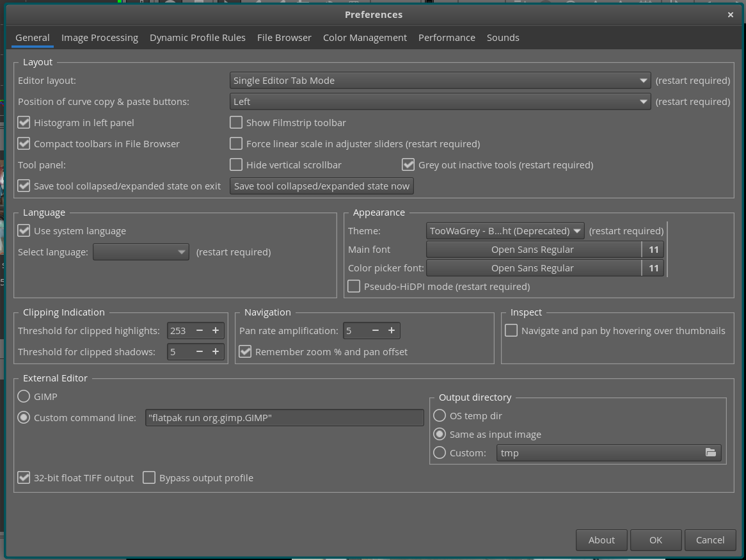Image resolution: width=746 pixels, height=560 pixels.
Task: Check Pseudo-HiDPI mode option
Action: (x=354, y=287)
